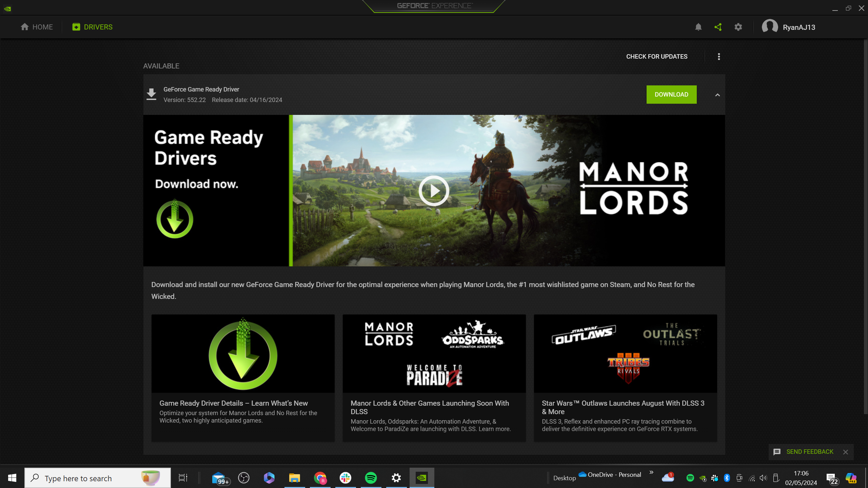Click the Manor Lords title banner logo

(633, 188)
